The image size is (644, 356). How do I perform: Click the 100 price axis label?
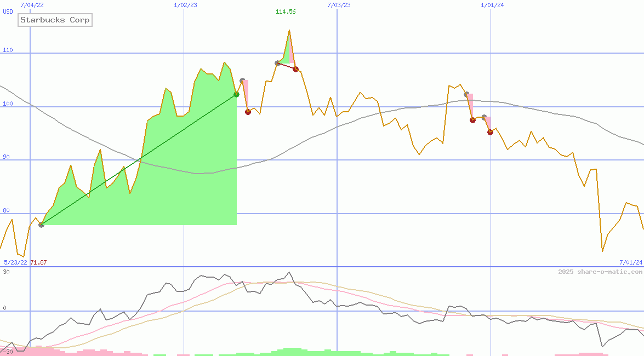(8, 104)
